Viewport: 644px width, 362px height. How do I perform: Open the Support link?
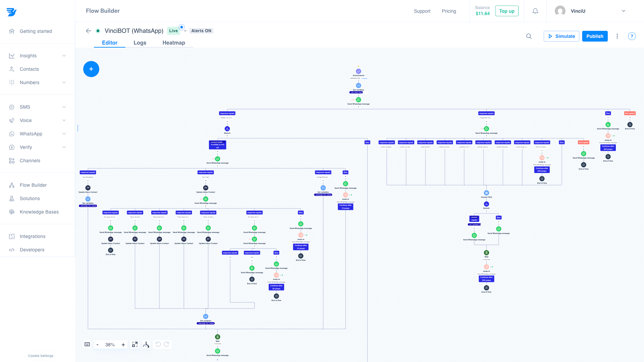(x=422, y=11)
